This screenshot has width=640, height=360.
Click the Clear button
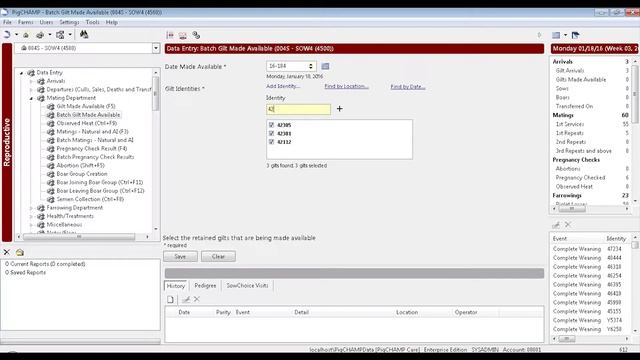pos(218,256)
